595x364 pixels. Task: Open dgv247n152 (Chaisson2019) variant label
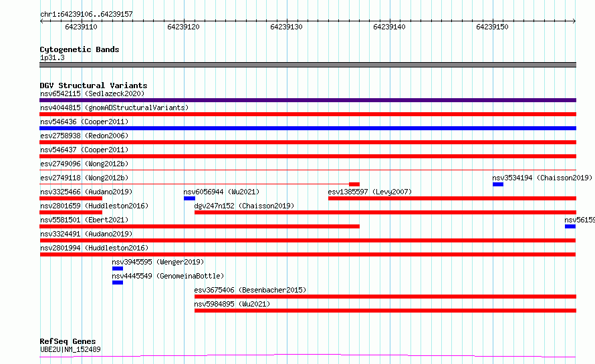pyautogui.click(x=244, y=206)
